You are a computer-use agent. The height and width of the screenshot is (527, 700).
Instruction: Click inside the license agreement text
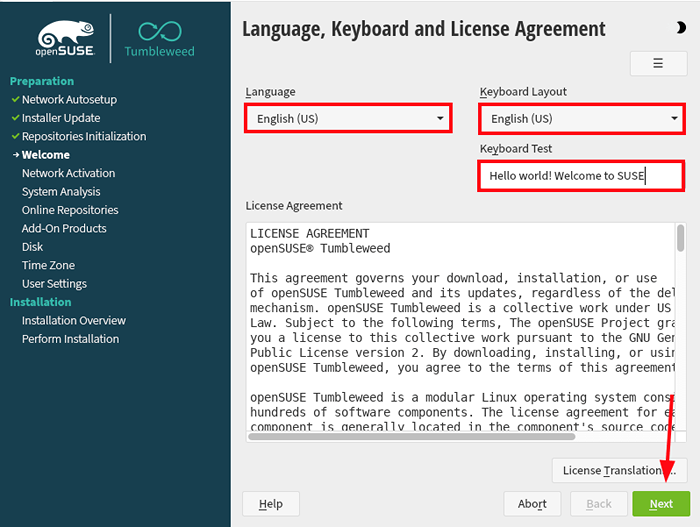click(x=460, y=326)
